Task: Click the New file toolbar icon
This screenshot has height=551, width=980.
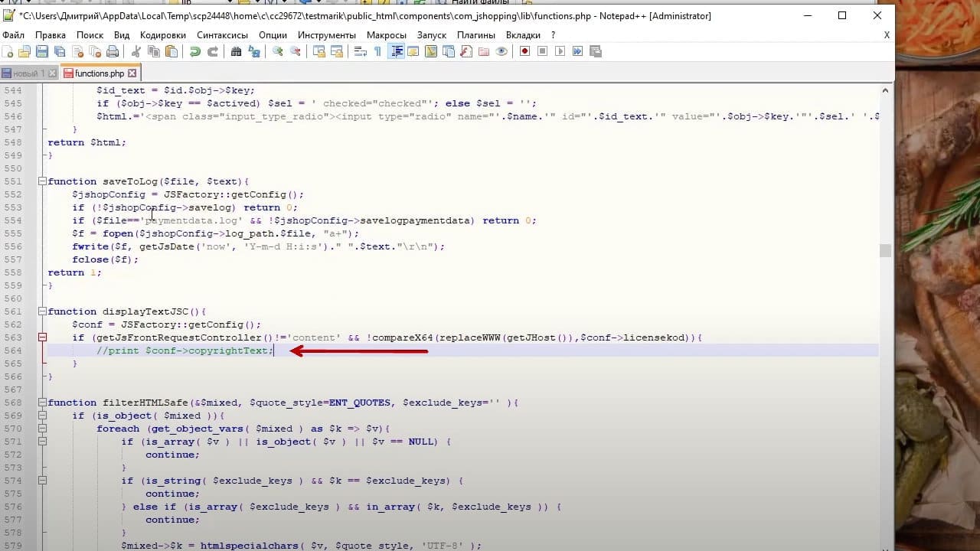Action: coord(8,51)
